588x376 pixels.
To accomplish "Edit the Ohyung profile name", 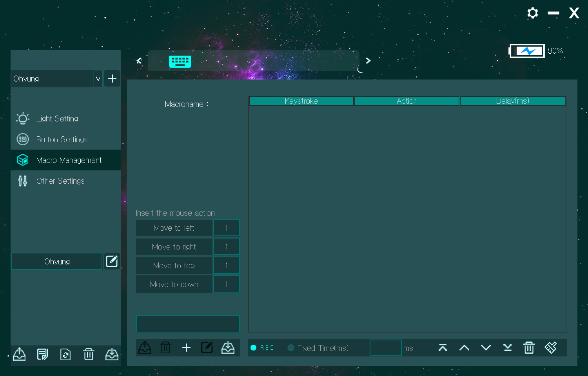I will [112, 261].
